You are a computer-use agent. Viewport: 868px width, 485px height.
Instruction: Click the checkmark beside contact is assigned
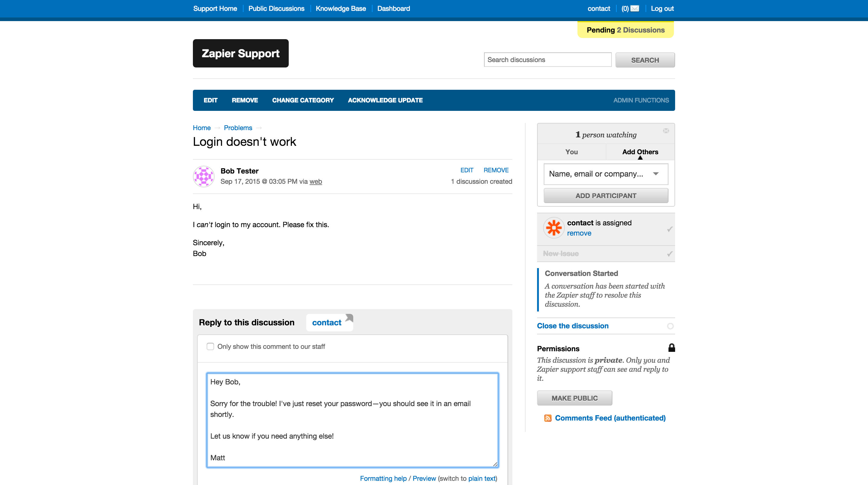tap(669, 229)
